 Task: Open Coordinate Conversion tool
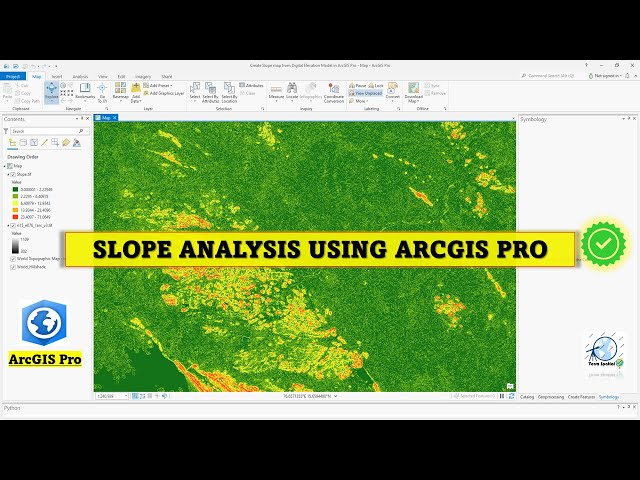tap(334, 92)
